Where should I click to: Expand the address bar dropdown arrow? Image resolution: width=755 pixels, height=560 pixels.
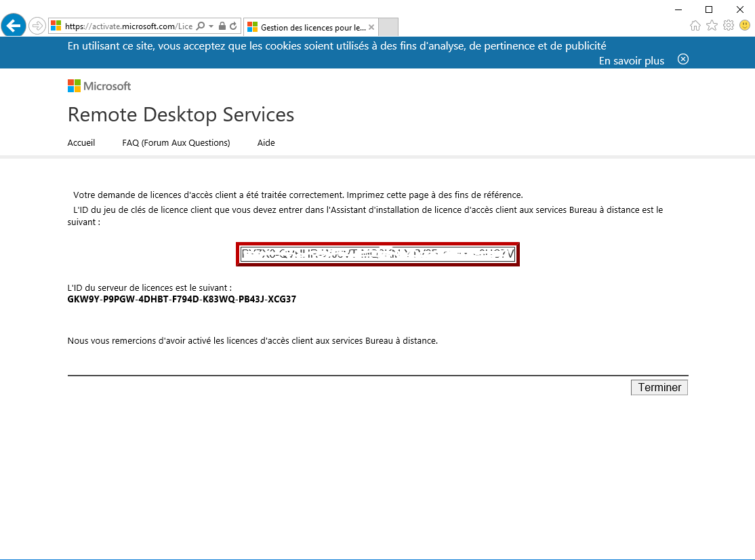pyautogui.click(x=211, y=26)
